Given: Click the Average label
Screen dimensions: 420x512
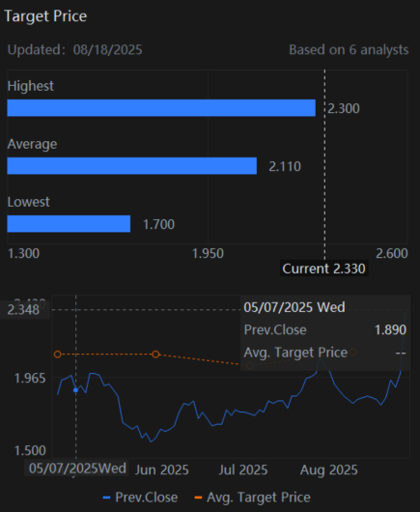Looking at the screenshot, I should point(32,144).
